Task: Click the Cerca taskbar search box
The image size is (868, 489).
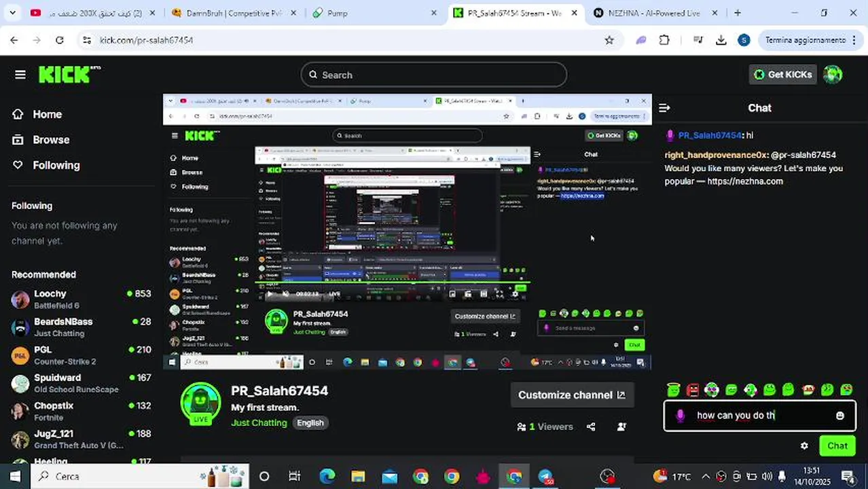Action: pyautogui.click(x=139, y=476)
